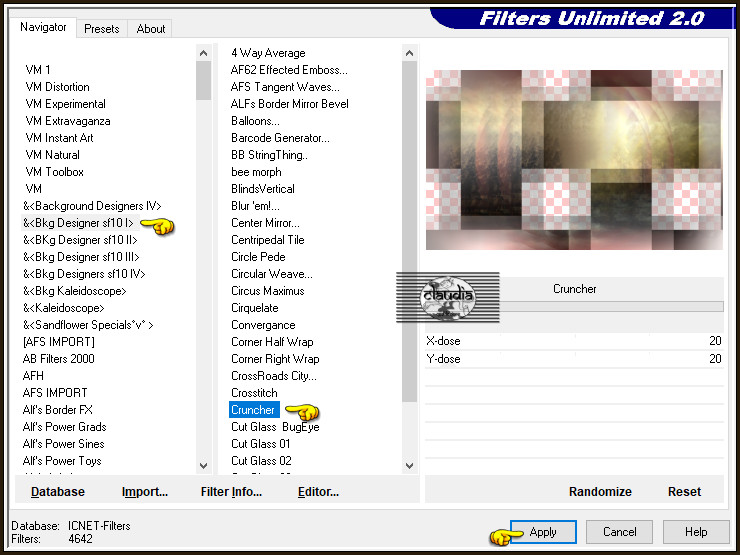Choose AFS Tangent Waves... filter
Image resolution: width=740 pixels, height=555 pixels.
[x=285, y=87]
